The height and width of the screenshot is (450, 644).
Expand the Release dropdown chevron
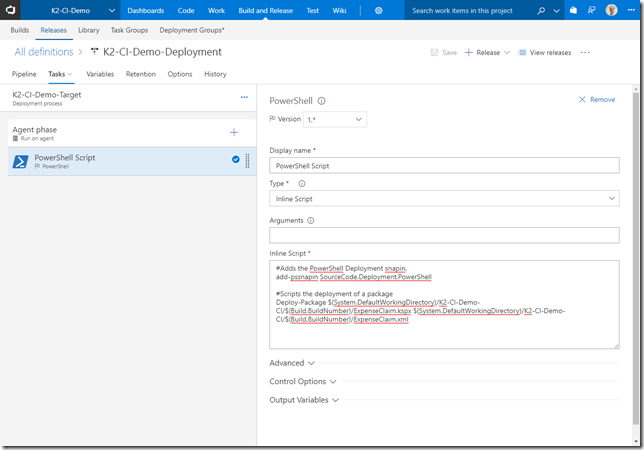click(507, 53)
